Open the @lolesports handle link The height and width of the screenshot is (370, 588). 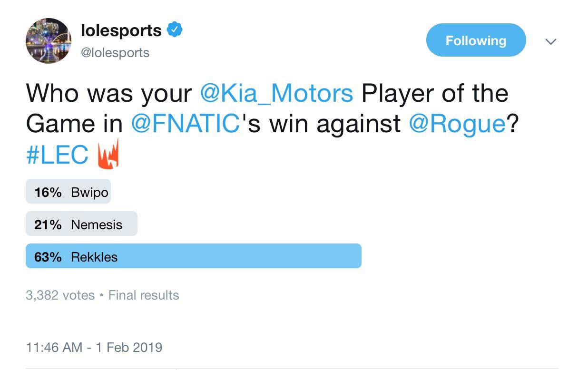[x=115, y=52]
